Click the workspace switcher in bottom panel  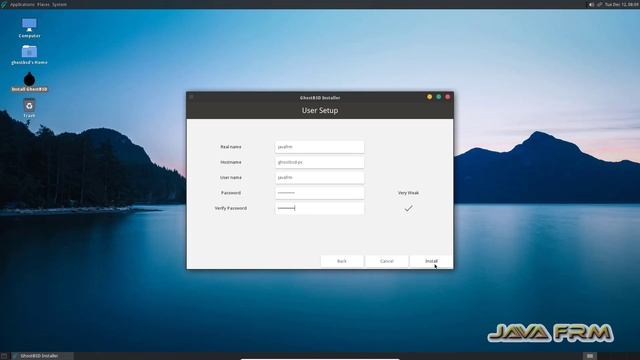pyautogui.click(x=590, y=356)
